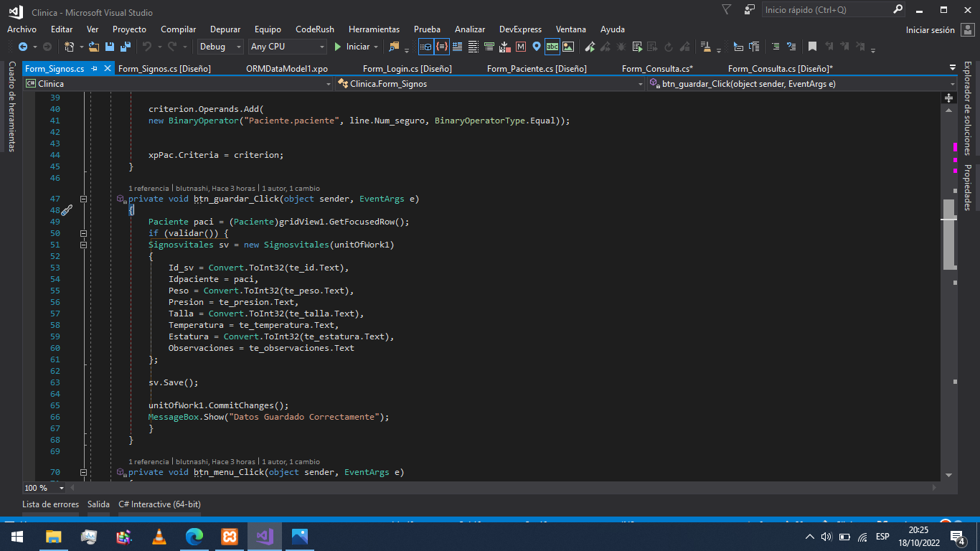The width and height of the screenshot is (980, 551).
Task: Show the tab overflow list arrow
Action: point(952,68)
